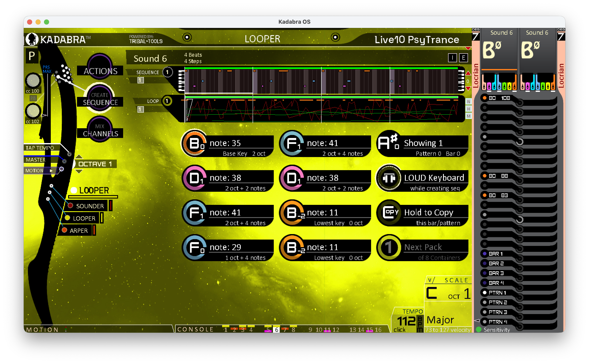Click the right Locrian scale keyboard icon
The height and width of the screenshot is (364, 589).
click(538, 82)
